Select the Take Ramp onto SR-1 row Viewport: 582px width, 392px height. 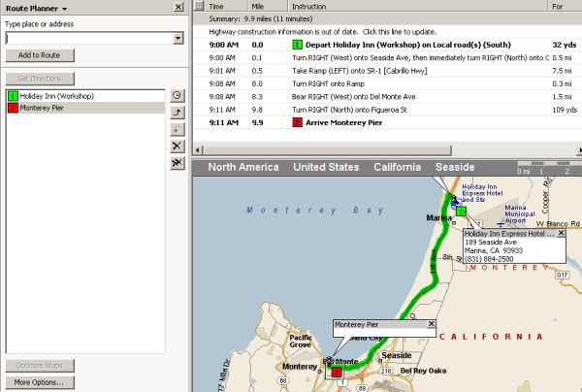387,71
